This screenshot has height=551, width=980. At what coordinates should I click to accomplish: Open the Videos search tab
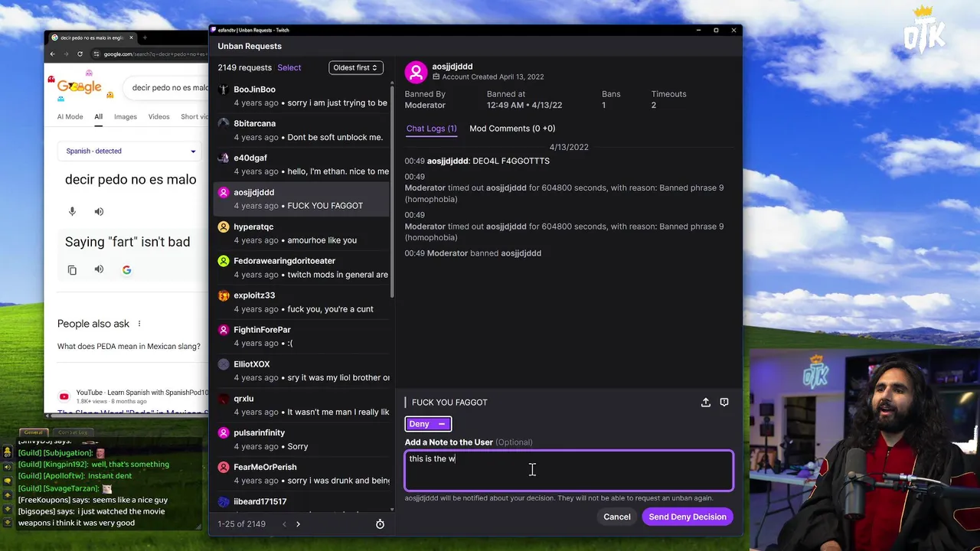tap(158, 116)
